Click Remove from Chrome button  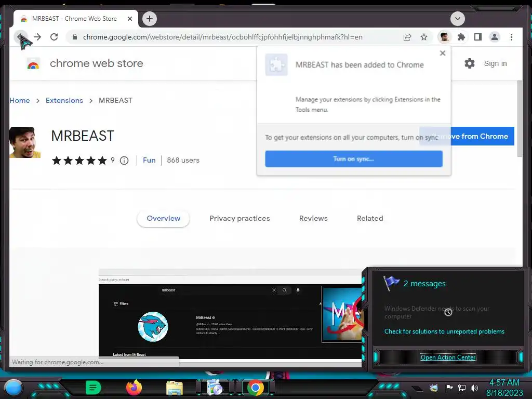467,136
